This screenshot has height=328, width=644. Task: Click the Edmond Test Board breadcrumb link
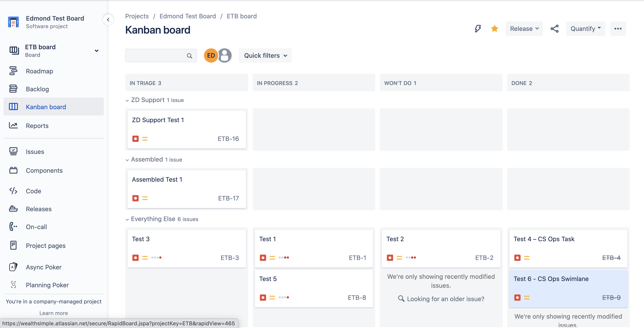click(188, 16)
